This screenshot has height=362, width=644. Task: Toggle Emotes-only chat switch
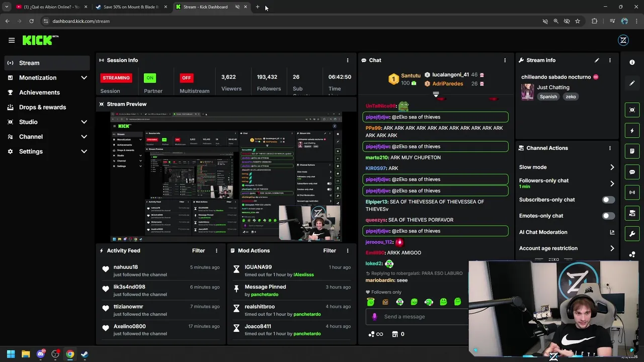click(608, 216)
